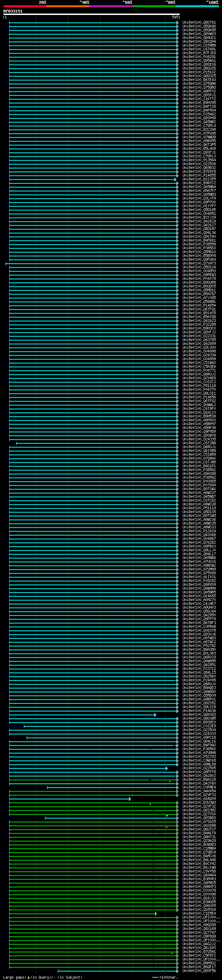The image size is (222, 980).
Task: Click the UniRef100_P13564 label
Action: [199, 160]
